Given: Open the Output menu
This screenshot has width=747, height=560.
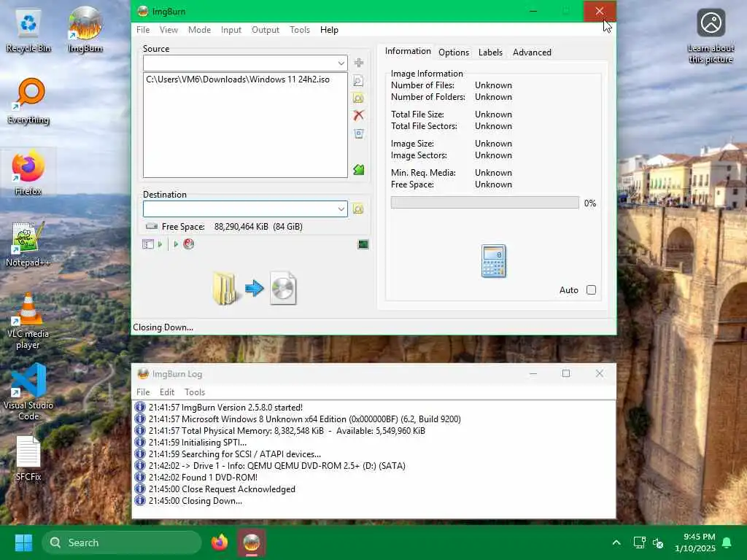Looking at the screenshot, I should 266,29.
